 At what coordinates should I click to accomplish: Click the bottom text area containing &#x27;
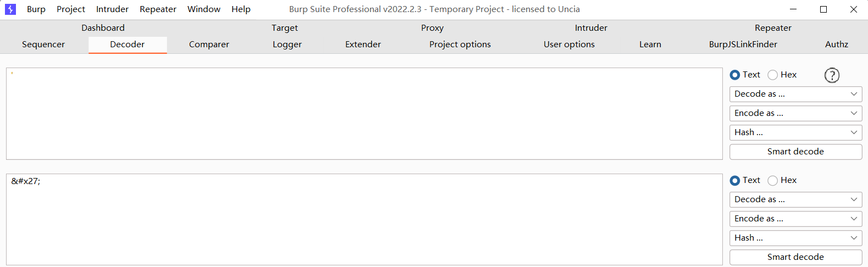(364, 220)
